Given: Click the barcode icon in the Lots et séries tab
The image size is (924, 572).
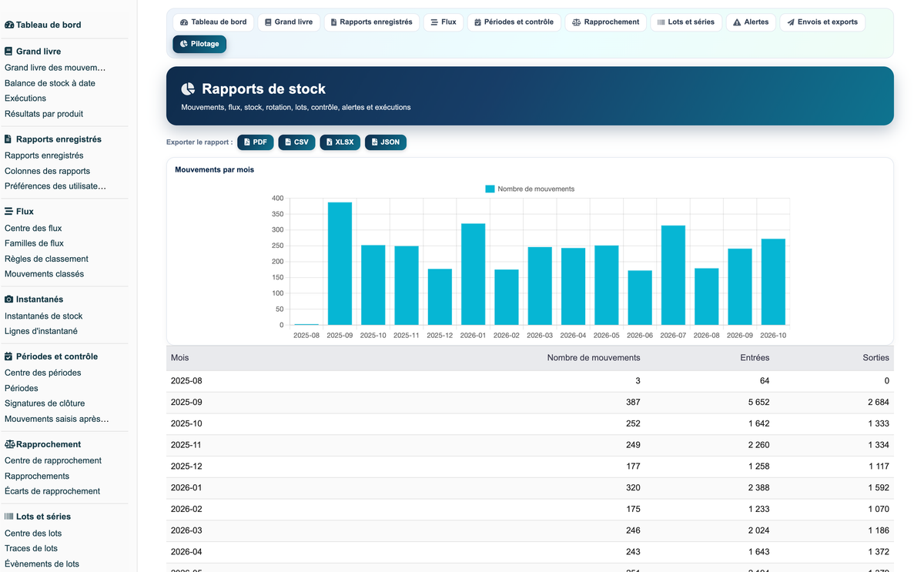Looking at the screenshot, I should [x=661, y=22].
